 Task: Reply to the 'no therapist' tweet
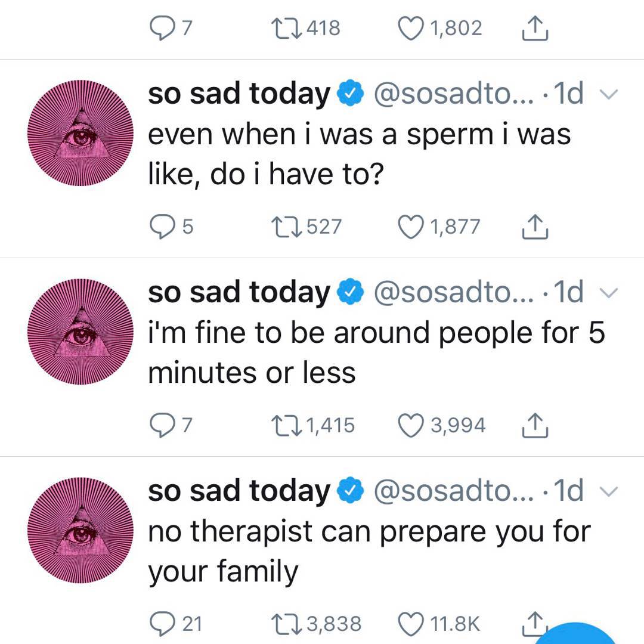point(161,624)
